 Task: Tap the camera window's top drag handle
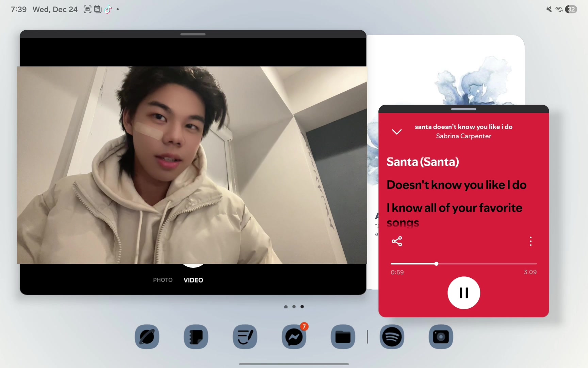point(193,34)
